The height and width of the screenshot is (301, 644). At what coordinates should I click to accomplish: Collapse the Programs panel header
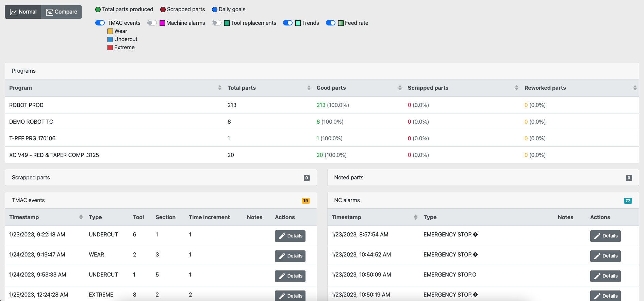pos(322,71)
